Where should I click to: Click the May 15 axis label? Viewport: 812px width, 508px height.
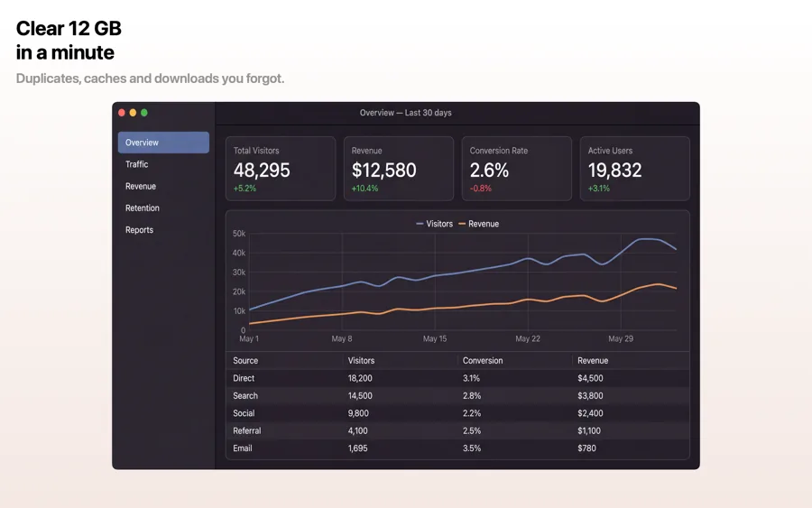(435, 338)
